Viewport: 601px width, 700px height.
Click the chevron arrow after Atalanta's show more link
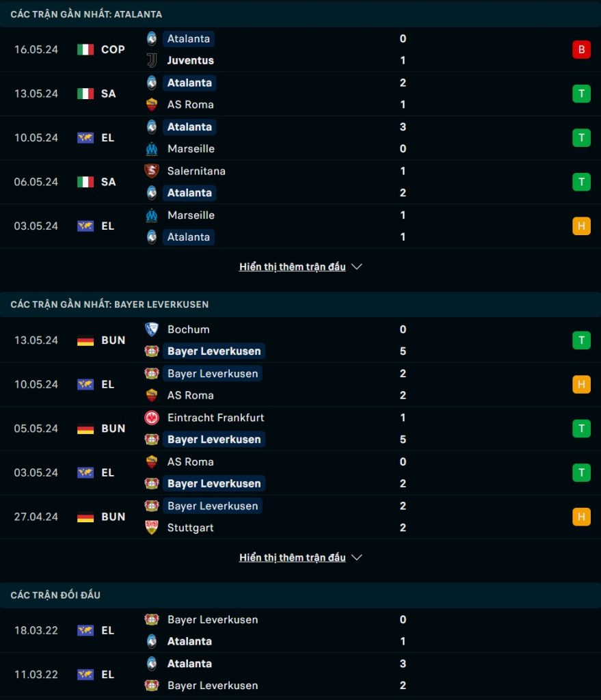pyautogui.click(x=357, y=267)
